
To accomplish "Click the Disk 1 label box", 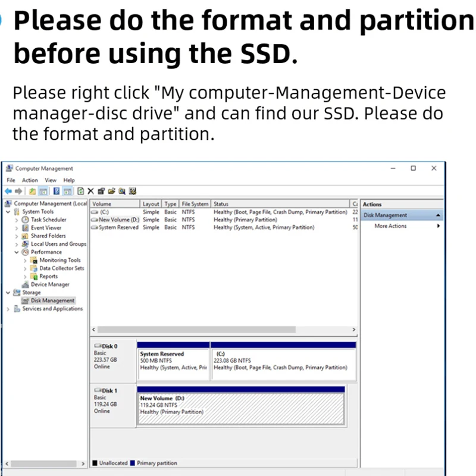I will (x=113, y=405).
